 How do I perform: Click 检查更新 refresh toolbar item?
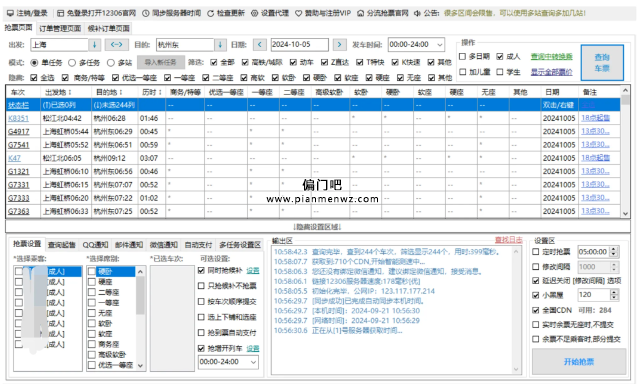226,13
